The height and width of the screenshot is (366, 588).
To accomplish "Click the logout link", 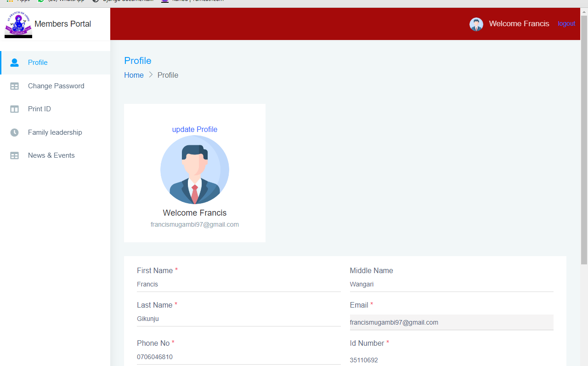I will 566,23.
